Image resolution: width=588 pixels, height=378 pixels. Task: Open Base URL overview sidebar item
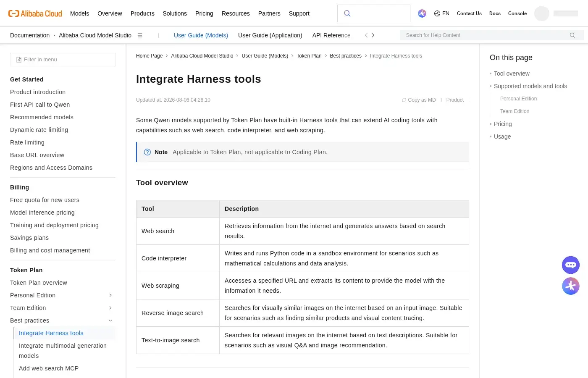(37, 155)
